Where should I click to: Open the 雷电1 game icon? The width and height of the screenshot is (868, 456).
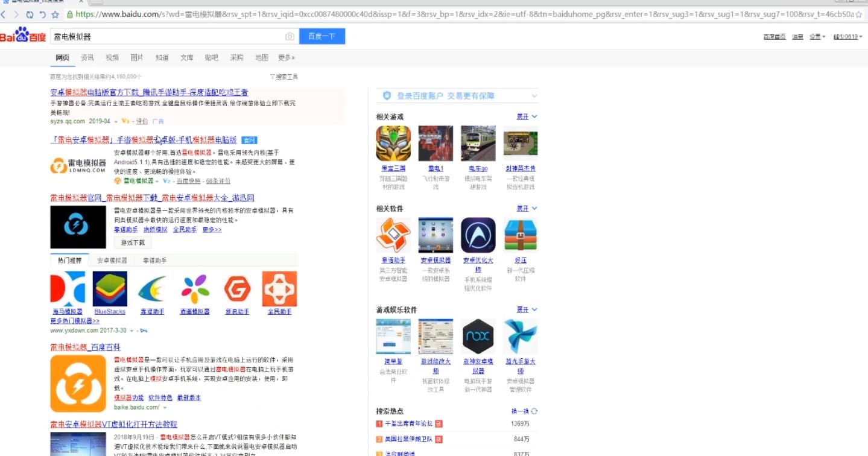[436, 143]
